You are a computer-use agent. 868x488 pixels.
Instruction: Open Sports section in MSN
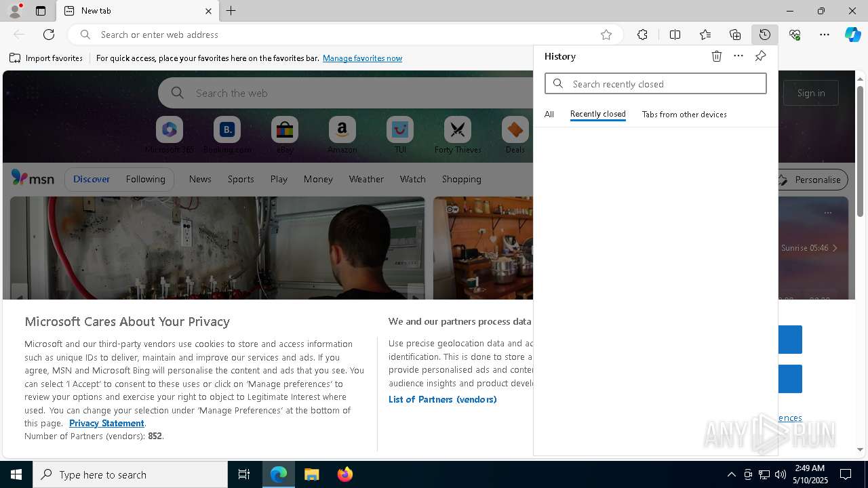[x=241, y=179]
